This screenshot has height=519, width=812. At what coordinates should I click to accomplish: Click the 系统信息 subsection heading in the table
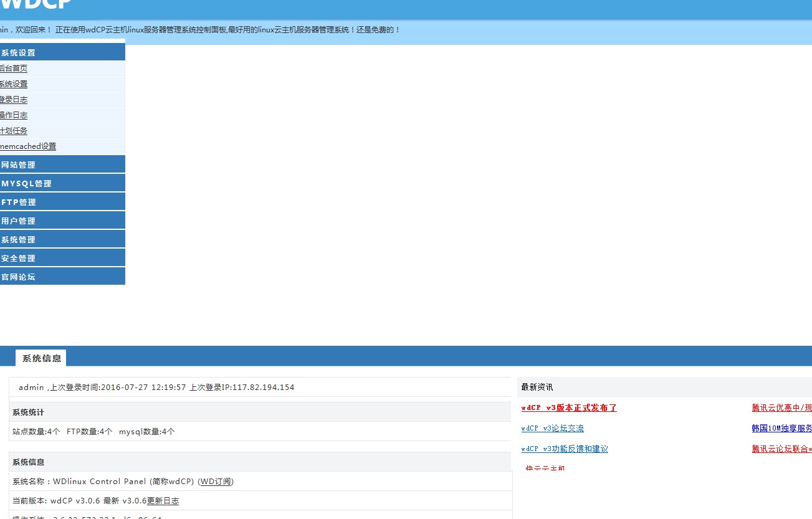click(28, 462)
